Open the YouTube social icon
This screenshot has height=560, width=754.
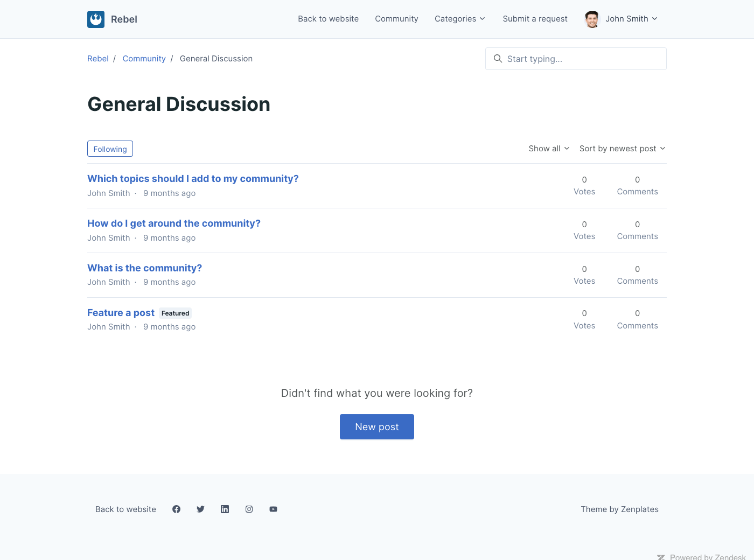273,509
